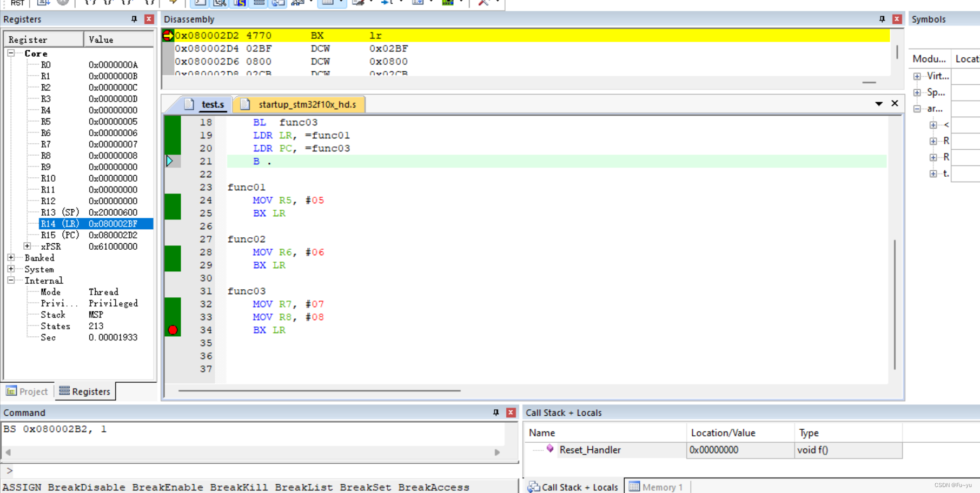This screenshot has height=493, width=980.
Task: Click the Name column header in Call Stack
Action: pos(605,433)
